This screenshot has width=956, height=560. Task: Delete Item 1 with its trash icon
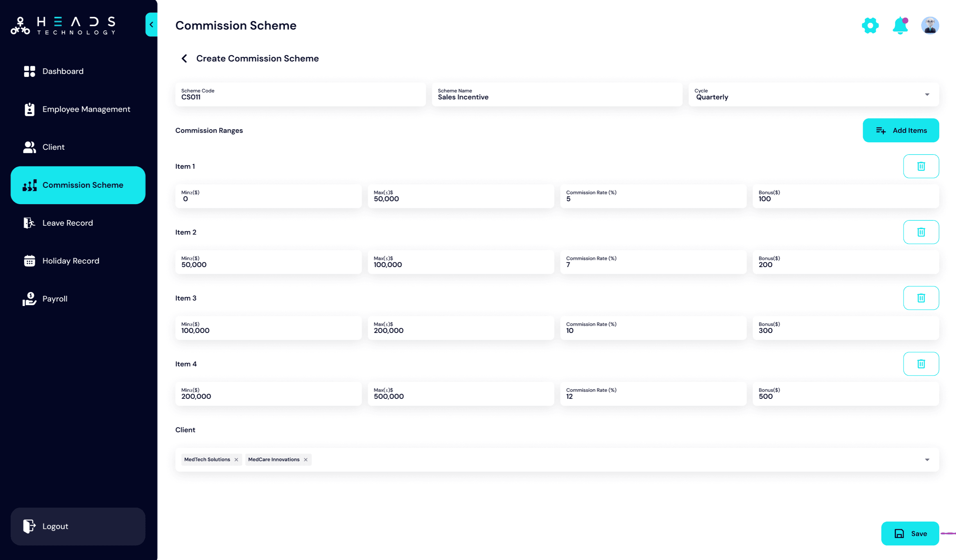click(x=921, y=166)
